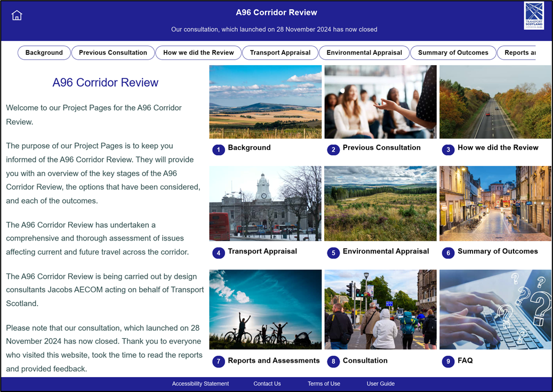Viewport: 553px width, 392px height.
Task: Click badge 8 beside Consultation
Action: coord(333,362)
